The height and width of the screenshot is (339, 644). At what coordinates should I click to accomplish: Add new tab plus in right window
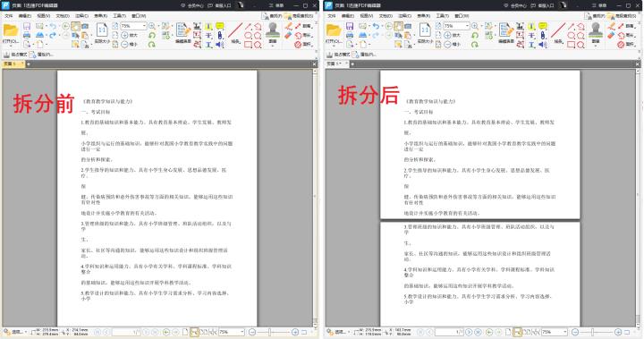352,64
